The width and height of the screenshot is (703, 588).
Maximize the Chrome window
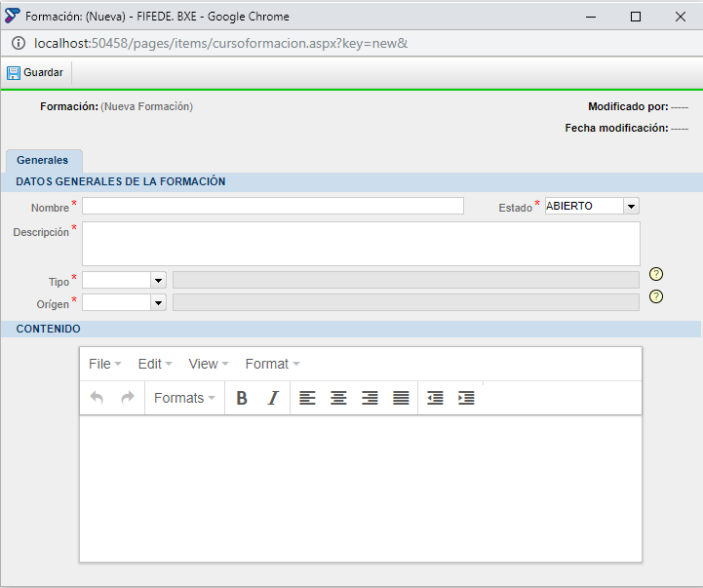[x=636, y=17]
